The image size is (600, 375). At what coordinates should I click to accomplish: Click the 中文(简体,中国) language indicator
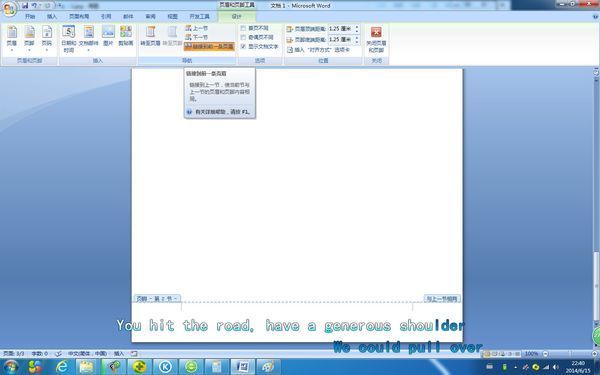click(88, 354)
